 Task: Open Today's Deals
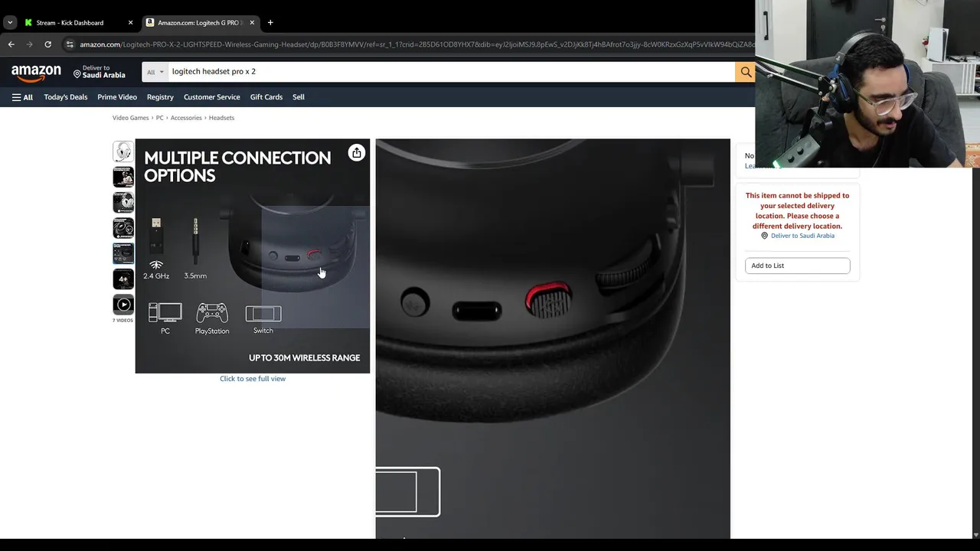coord(66,97)
